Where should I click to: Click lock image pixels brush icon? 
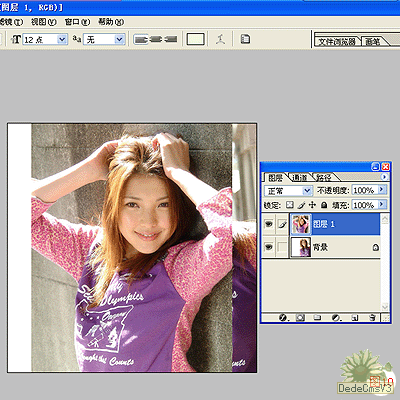[x=301, y=205]
